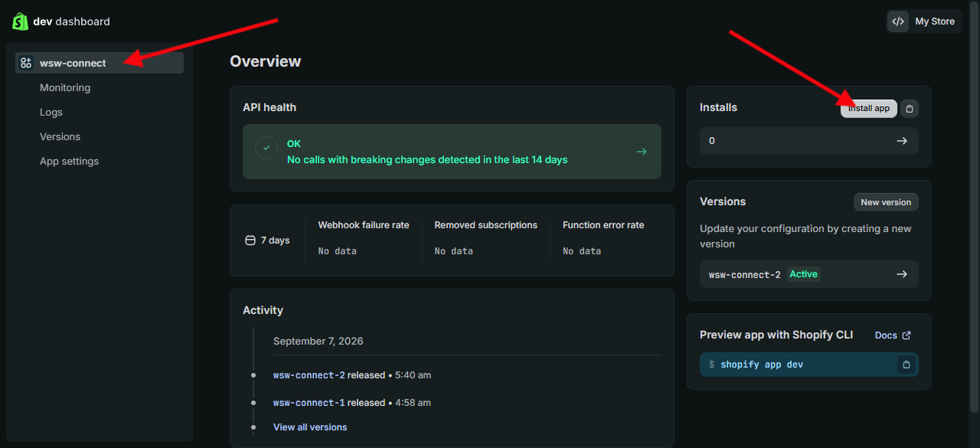
Task: Click the code brackets icon near My Store
Action: pyautogui.click(x=899, y=21)
